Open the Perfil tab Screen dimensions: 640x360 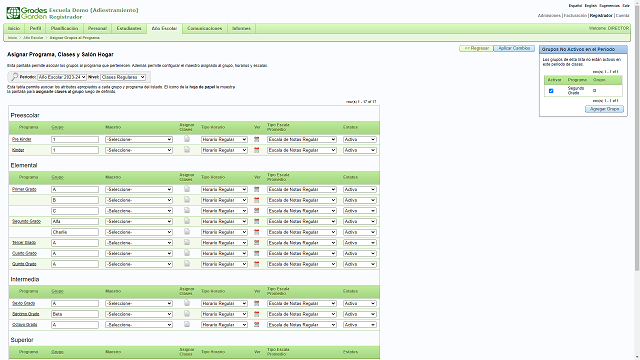coord(36,28)
